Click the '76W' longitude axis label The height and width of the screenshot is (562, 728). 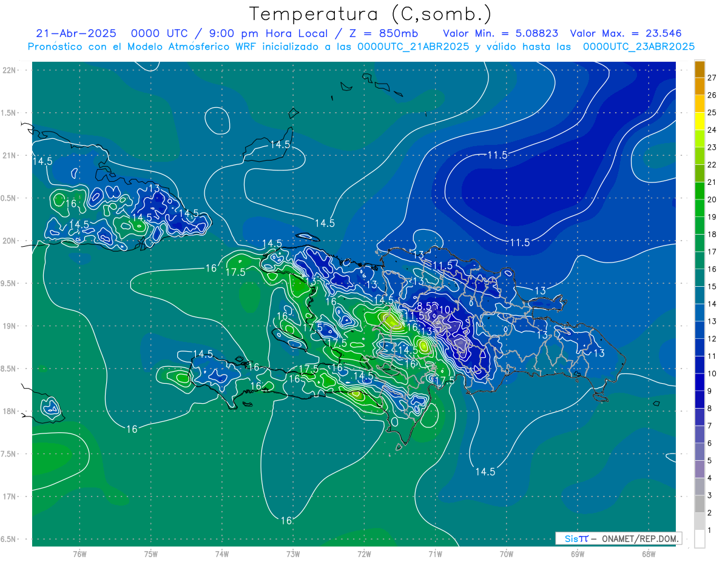[79, 554]
